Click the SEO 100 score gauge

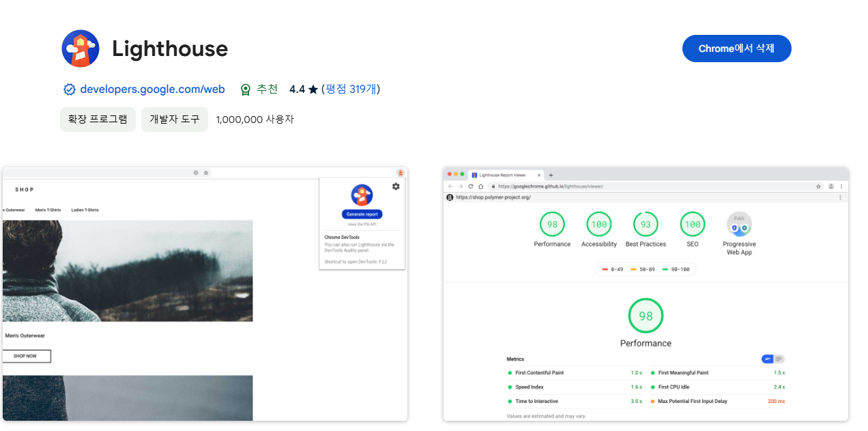[x=693, y=224]
